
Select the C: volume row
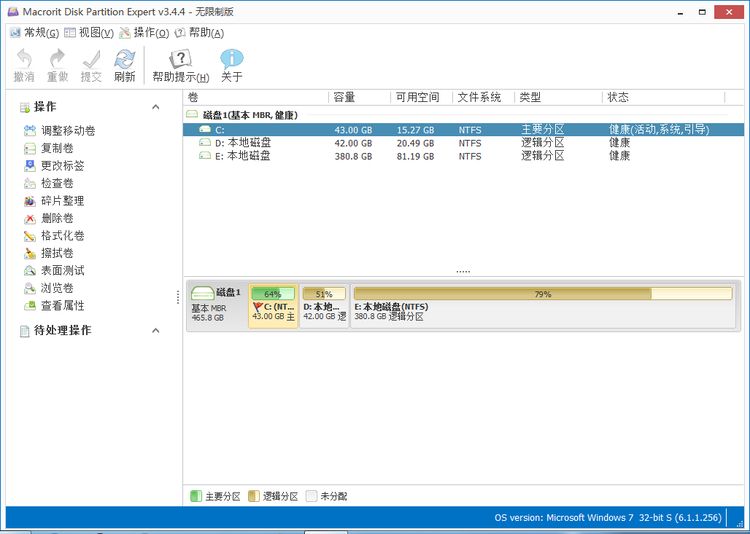463,130
